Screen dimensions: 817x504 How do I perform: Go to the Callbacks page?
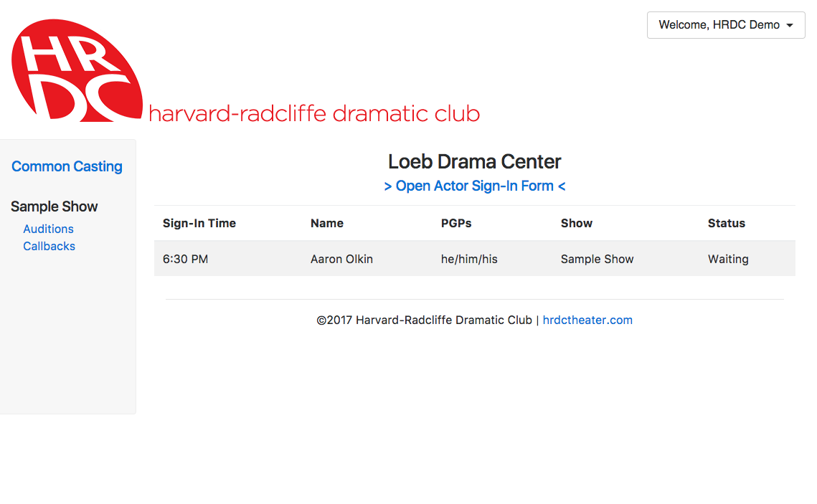point(49,247)
